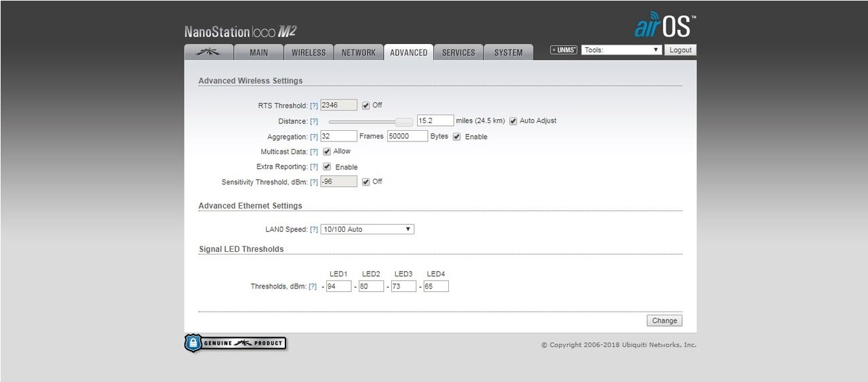This screenshot has width=868, height=382.
Task: Click the RTS Threshold input field
Action: (x=338, y=105)
